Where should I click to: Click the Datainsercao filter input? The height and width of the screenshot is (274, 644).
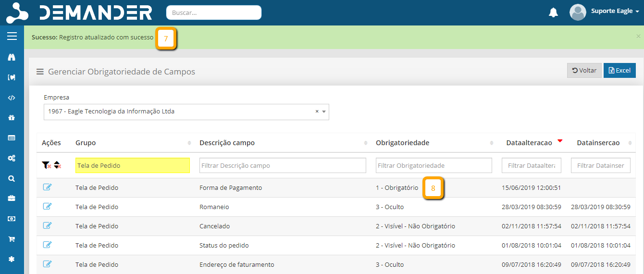click(x=601, y=165)
